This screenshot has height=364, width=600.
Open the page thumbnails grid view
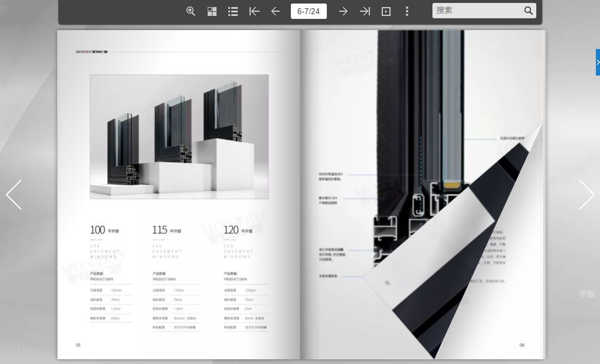coord(212,11)
